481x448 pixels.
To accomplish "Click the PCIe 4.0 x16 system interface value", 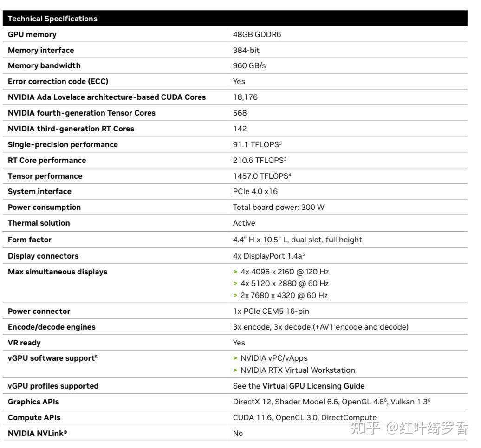I will pos(255,191).
